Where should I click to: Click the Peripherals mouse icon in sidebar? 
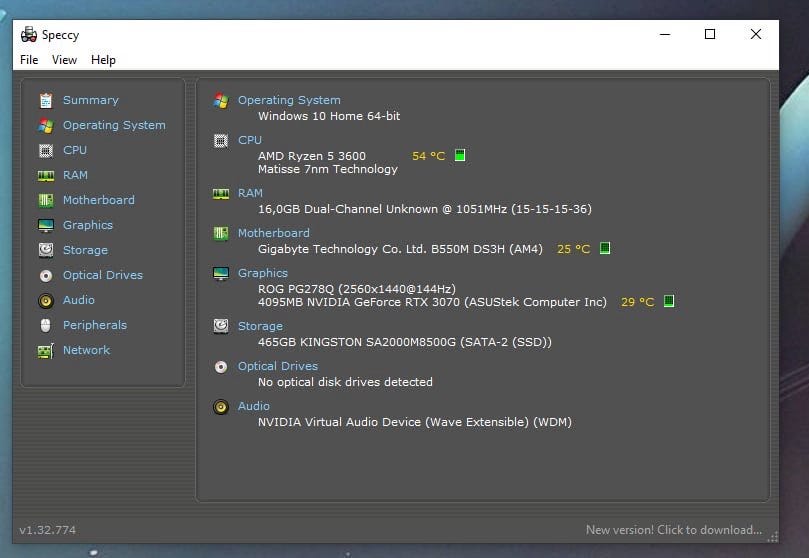46,325
